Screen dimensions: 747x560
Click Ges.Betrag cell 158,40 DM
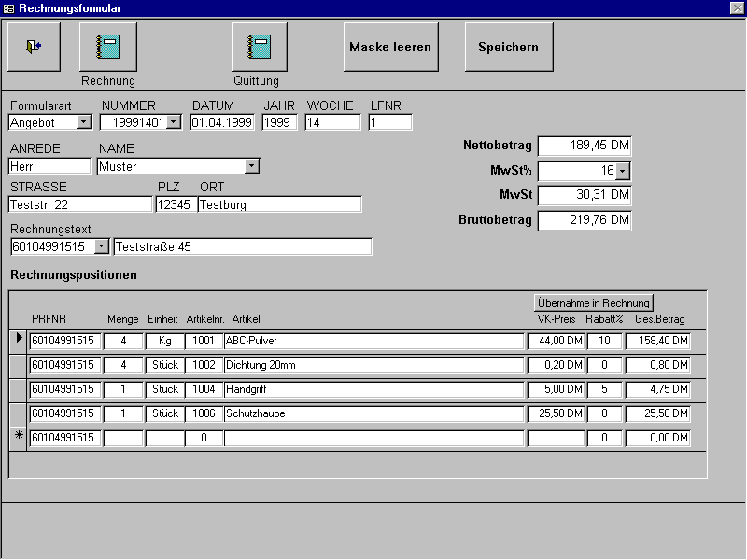coord(658,341)
